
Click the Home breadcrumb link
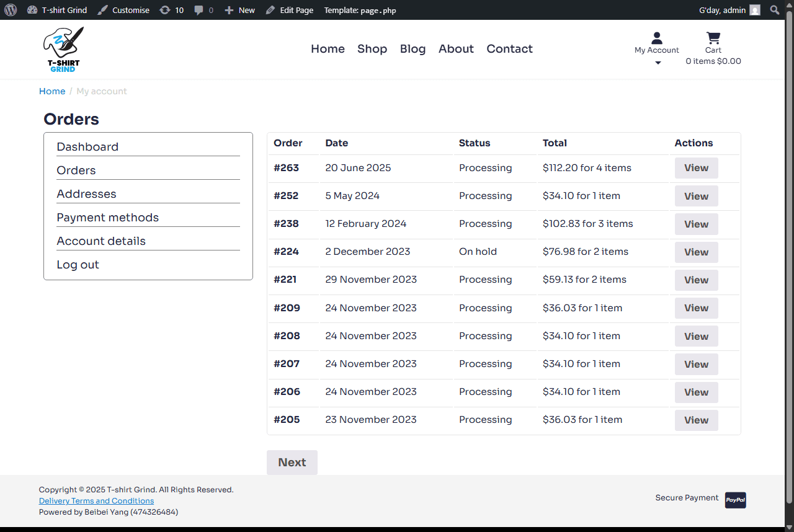point(52,91)
